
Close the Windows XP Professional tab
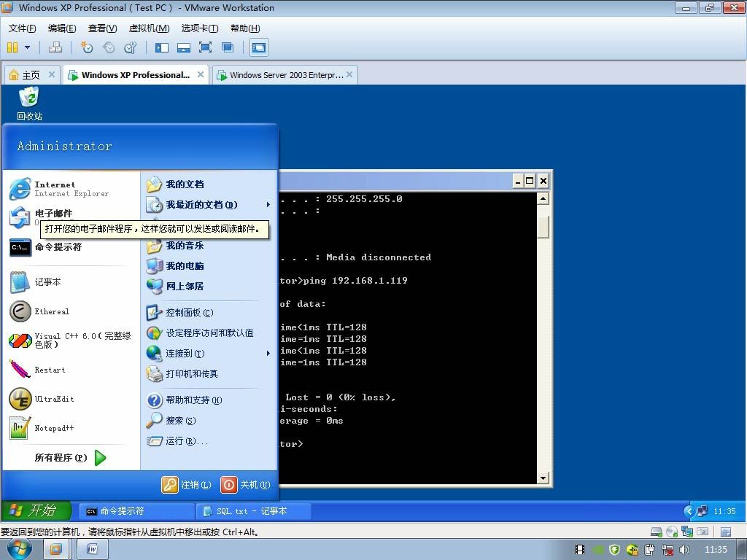[201, 74]
